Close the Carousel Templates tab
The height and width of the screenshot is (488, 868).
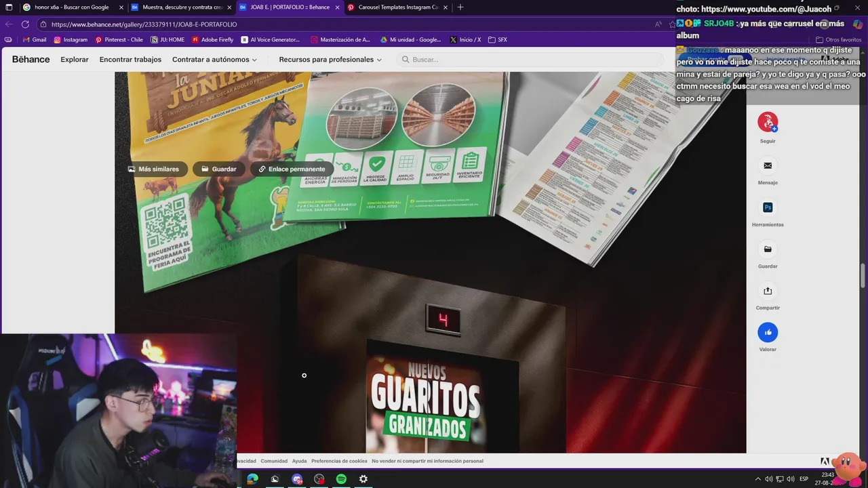point(446,7)
